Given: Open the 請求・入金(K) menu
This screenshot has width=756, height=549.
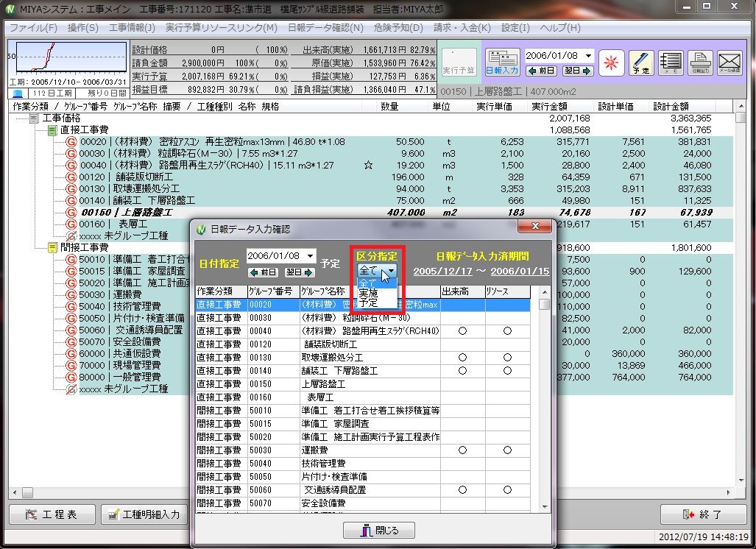Looking at the screenshot, I should (462, 28).
